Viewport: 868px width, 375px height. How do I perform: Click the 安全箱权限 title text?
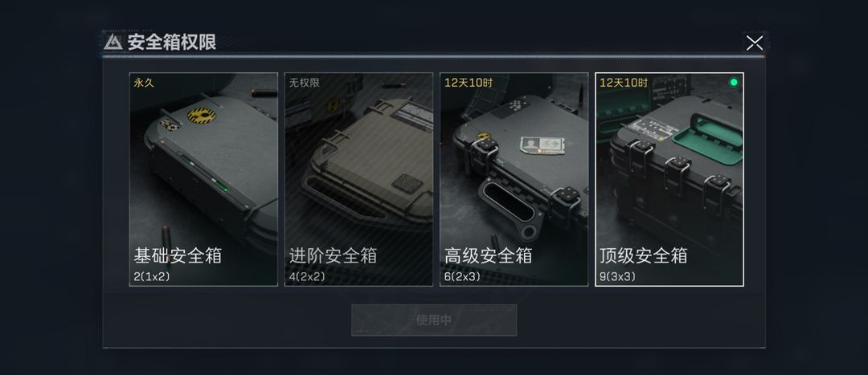coord(172,42)
